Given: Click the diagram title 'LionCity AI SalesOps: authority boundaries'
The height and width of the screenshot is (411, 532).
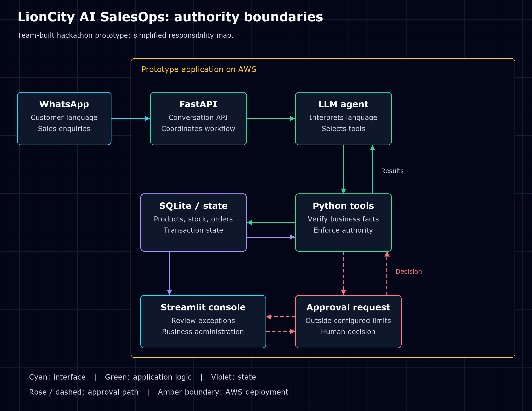Looking at the screenshot, I should pyautogui.click(x=170, y=17).
